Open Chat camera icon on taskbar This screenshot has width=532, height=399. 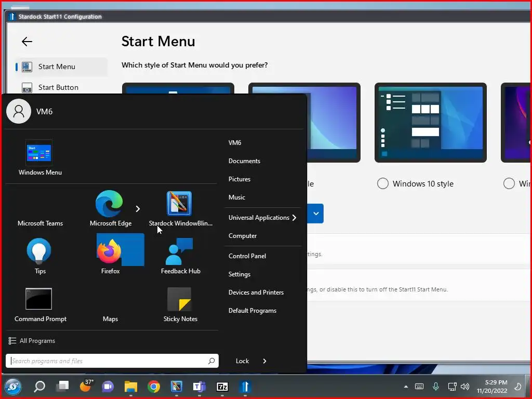pos(108,387)
